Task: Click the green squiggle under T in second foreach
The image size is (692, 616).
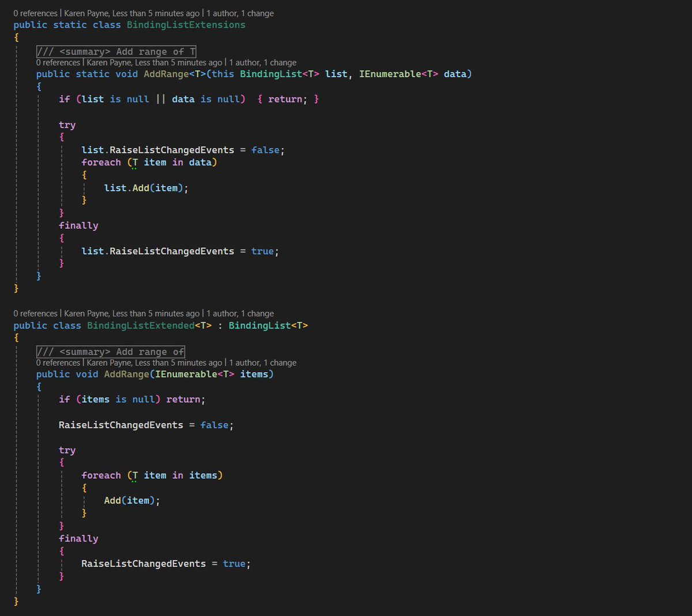Action: click(x=134, y=480)
